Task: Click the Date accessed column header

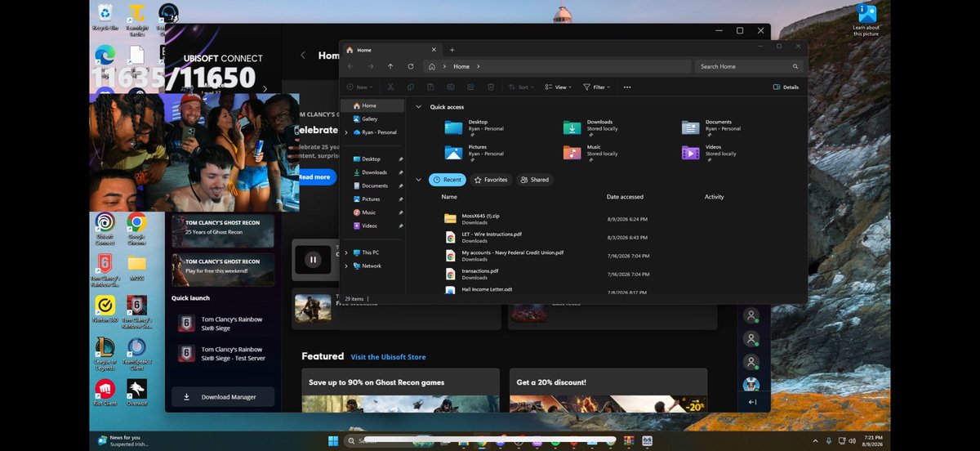Action: (x=625, y=197)
